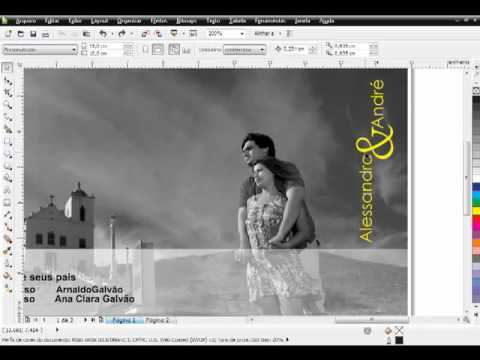The width and height of the screenshot is (480, 360).
Task: Pick the blue swatch in the color palette
Action: tap(476, 187)
